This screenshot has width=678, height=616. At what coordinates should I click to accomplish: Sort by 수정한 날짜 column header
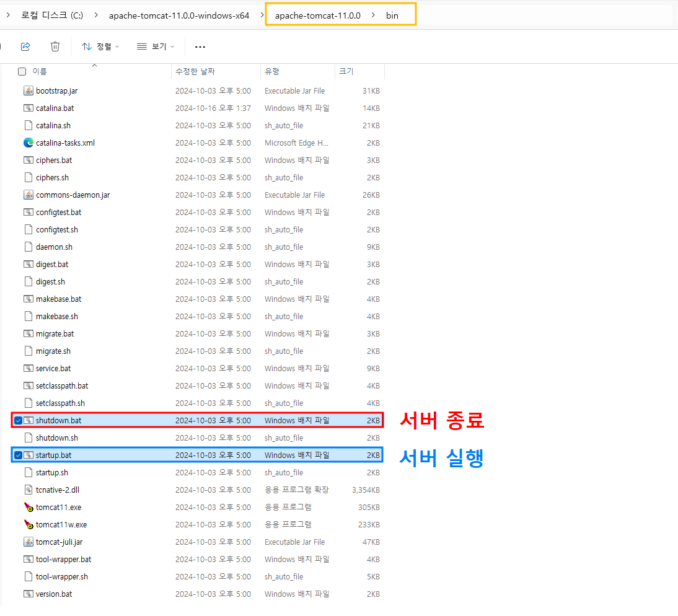point(195,71)
